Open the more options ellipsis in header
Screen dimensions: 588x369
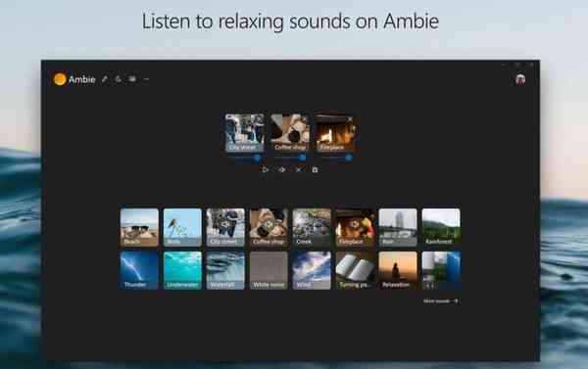click(146, 79)
